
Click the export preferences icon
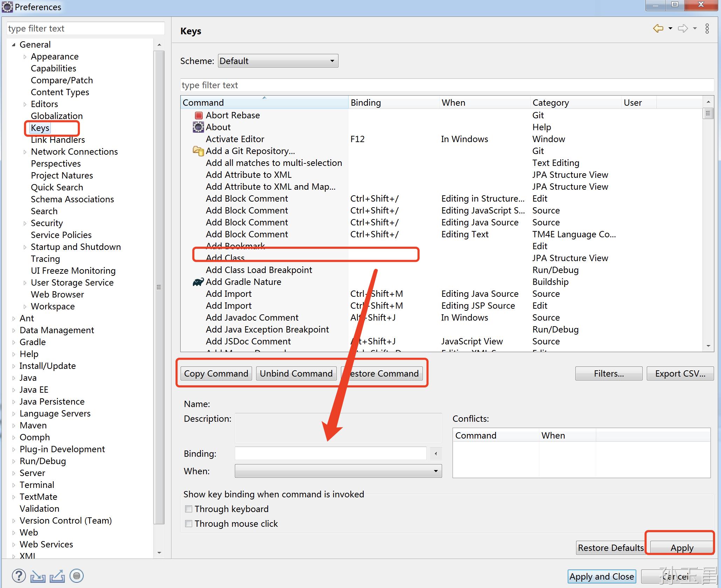point(57,576)
